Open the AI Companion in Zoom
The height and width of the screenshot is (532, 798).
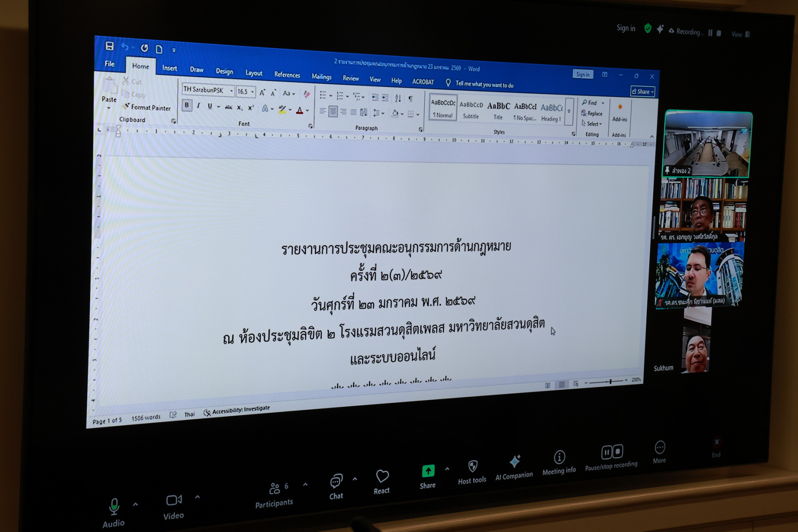[x=514, y=462]
